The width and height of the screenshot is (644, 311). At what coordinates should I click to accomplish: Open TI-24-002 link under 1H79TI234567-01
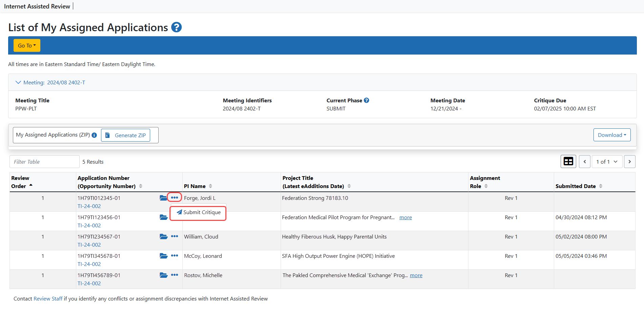coord(89,245)
